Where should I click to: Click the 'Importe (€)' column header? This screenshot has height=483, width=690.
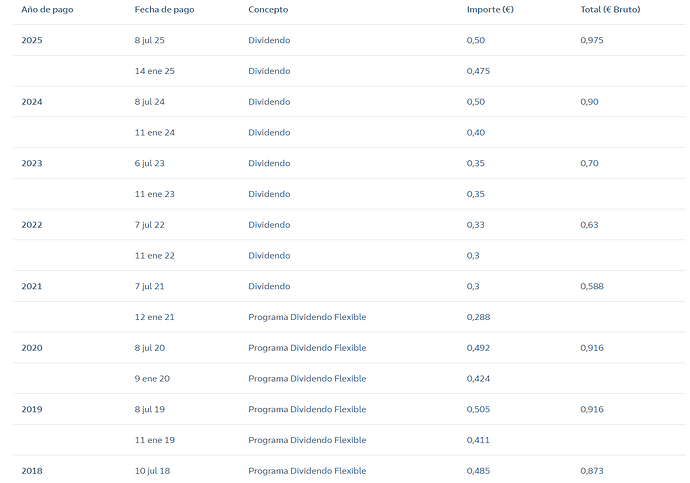[489, 9]
